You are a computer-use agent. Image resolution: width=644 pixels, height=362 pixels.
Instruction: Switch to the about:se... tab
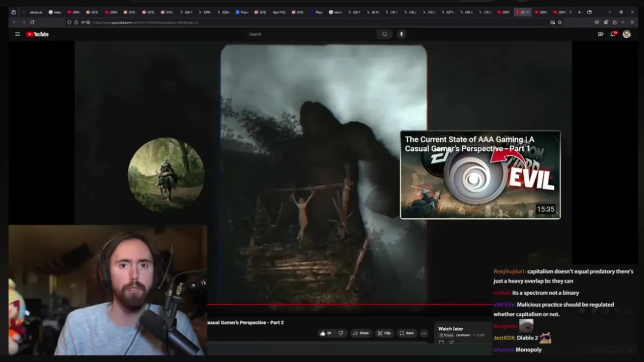pos(36,12)
